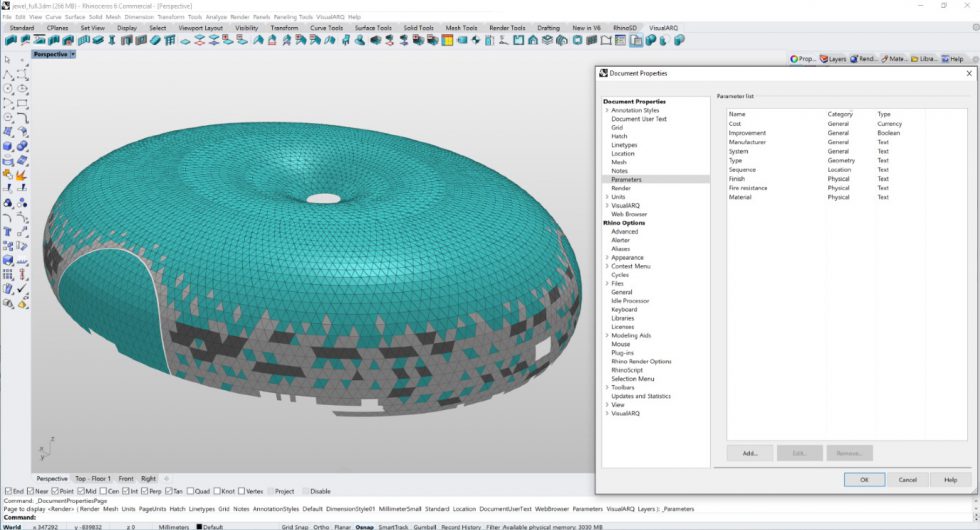Open the Layers panel tab

coord(832,59)
